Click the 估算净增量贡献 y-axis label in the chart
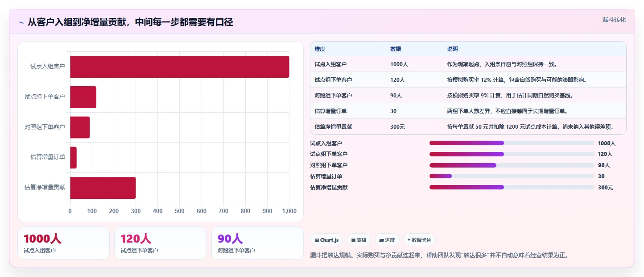The width and height of the screenshot is (644, 277). tap(45, 188)
